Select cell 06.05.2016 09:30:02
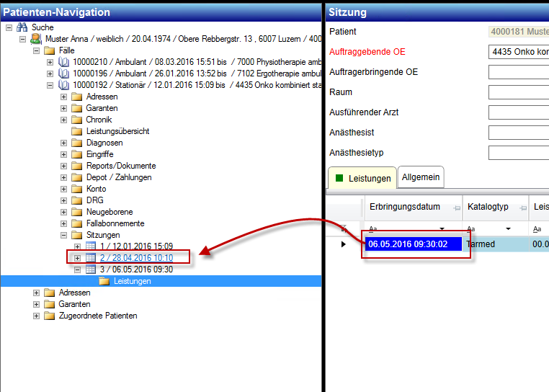Viewport: 549px width, 392px height. (x=413, y=244)
